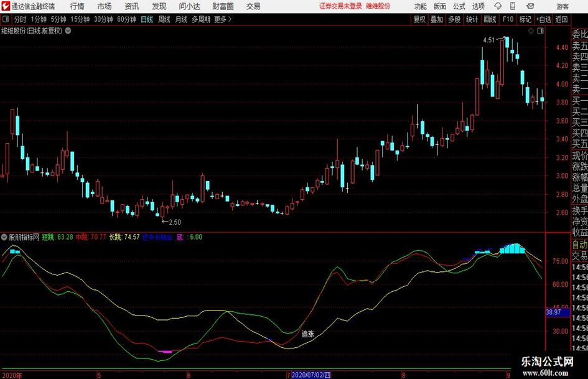Viewport: 588px width, 379px height.
Task: Click the 底: 6.00 indicator value
Action: tap(189, 237)
